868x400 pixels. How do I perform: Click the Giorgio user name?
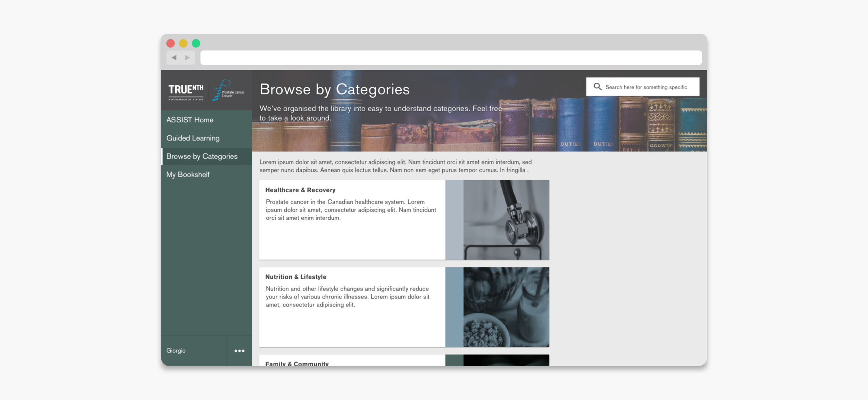tap(176, 351)
